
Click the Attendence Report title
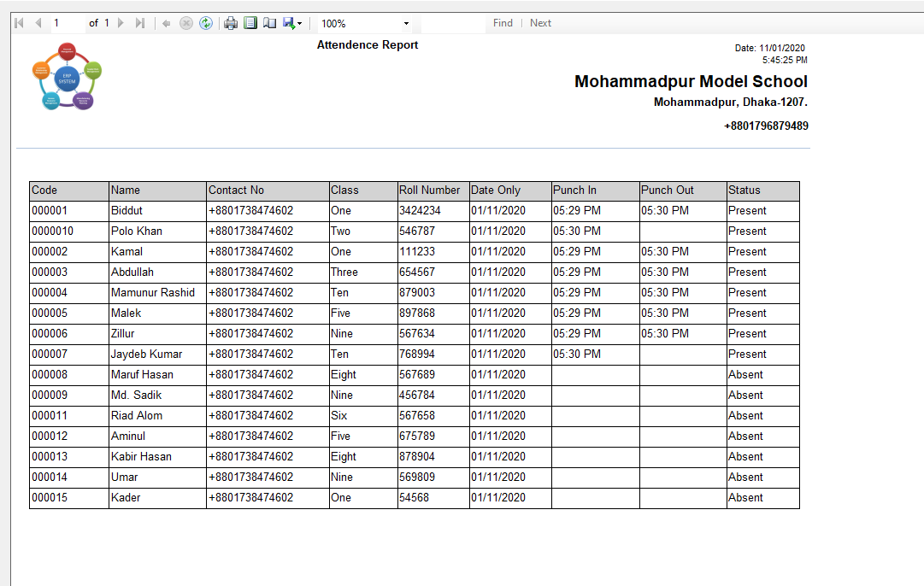(368, 44)
